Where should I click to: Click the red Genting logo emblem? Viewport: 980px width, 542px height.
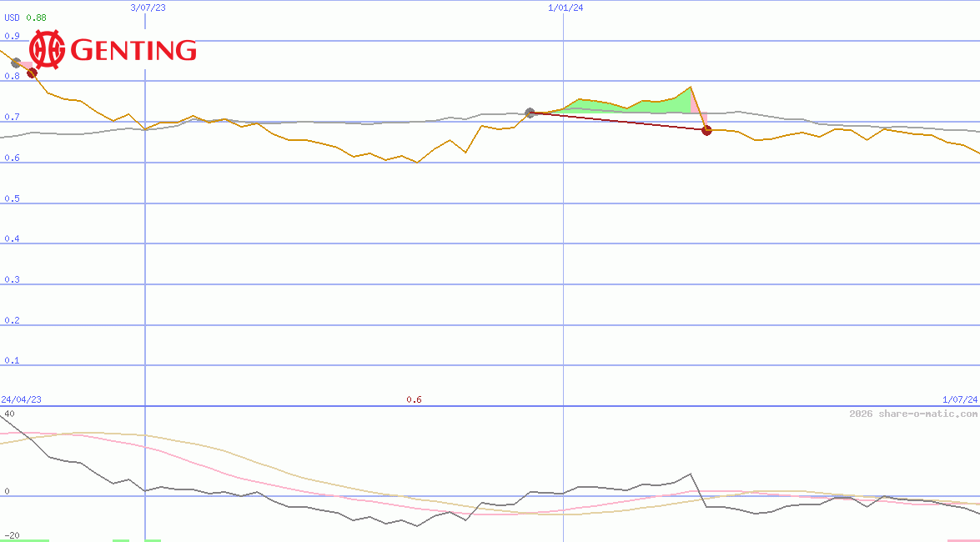[x=47, y=50]
